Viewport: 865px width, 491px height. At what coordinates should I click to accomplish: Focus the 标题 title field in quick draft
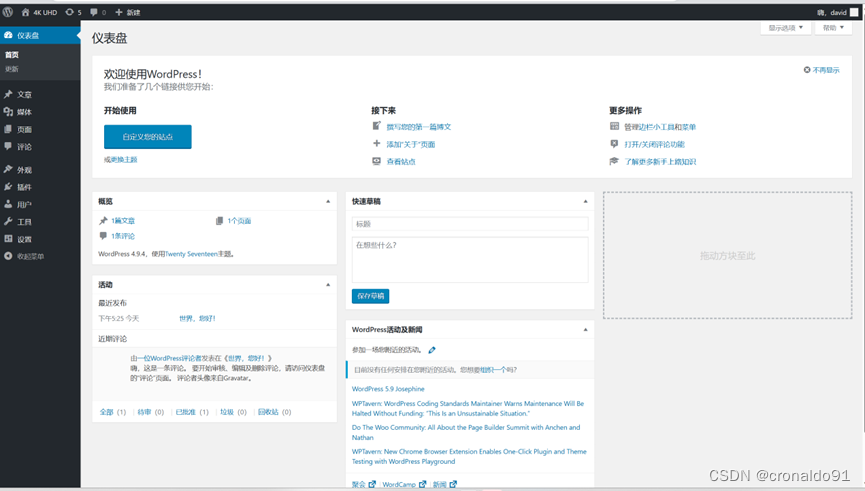pyautogui.click(x=470, y=224)
